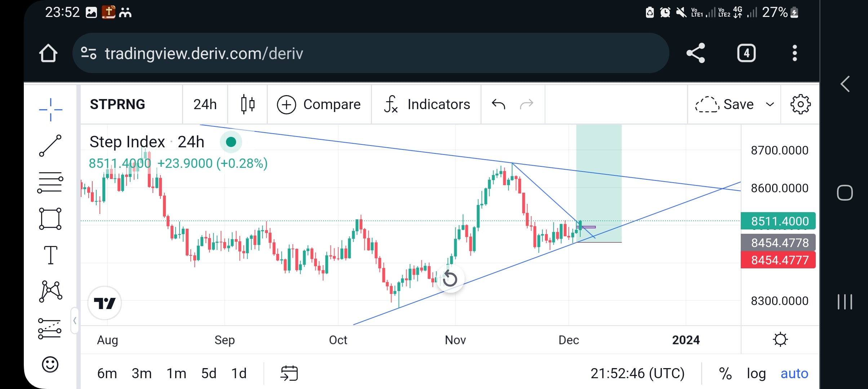The width and height of the screenshot is (868, 389).
Task: Select the rectangle shape tool
Action: click(50, 219)
